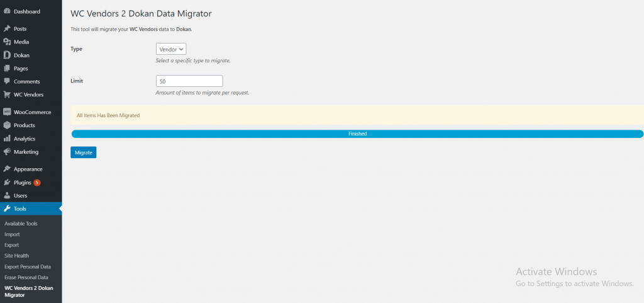Click the Analytics bar chart icon
Image resolution: width=644 pixels, height=303 pixels.
coord(6,139)
